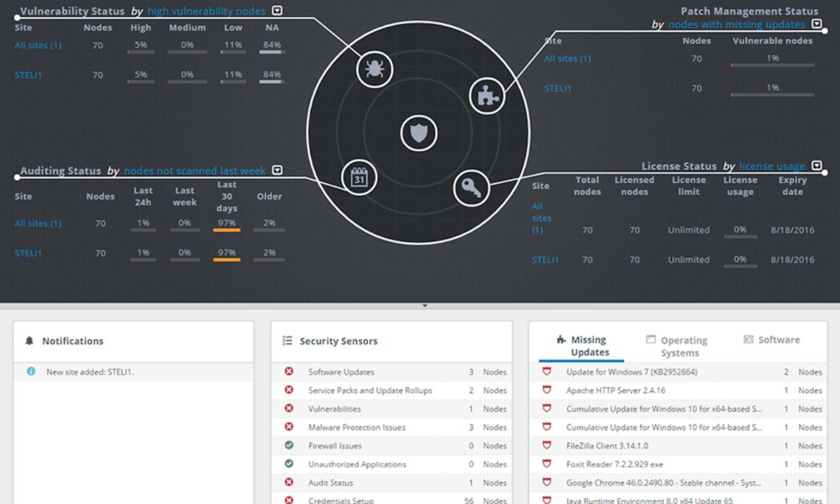The width and height of the screenshot is (840, 504).
Task: Switch to the Software tab
Action: click(771, 340)
